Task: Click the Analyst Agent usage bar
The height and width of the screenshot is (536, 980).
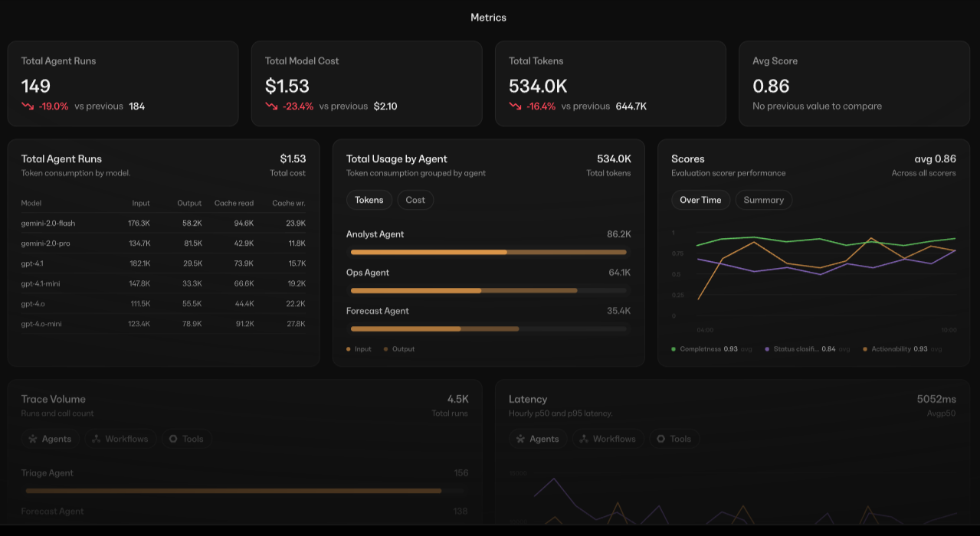Action: click(489, 252)
